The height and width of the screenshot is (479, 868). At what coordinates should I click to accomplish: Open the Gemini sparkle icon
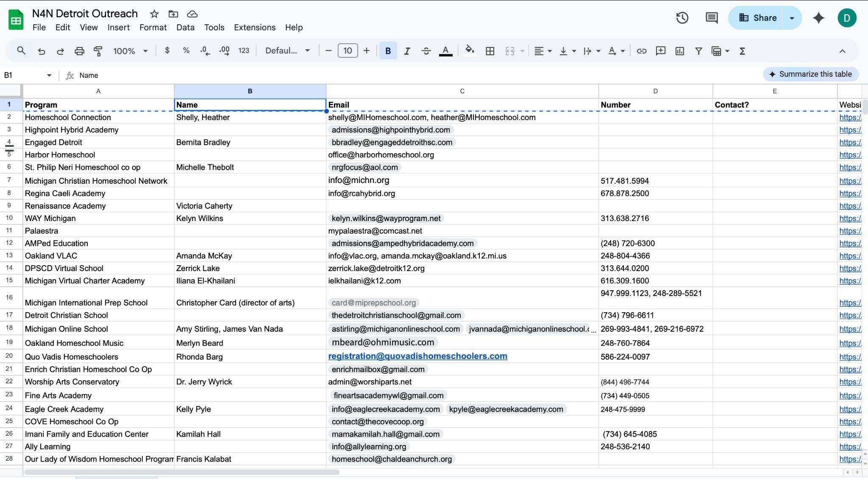click(818, 18)
